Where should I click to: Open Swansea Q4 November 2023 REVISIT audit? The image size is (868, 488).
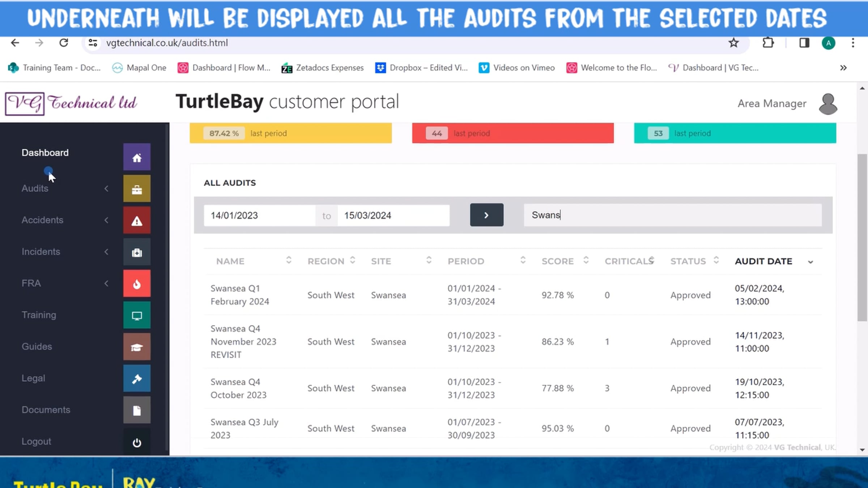(243, 342)
